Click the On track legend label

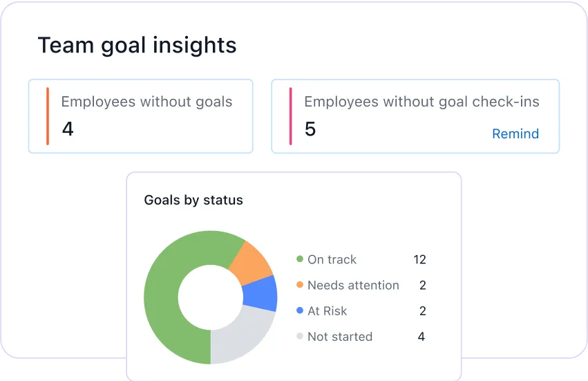click(x=332, y=259)
